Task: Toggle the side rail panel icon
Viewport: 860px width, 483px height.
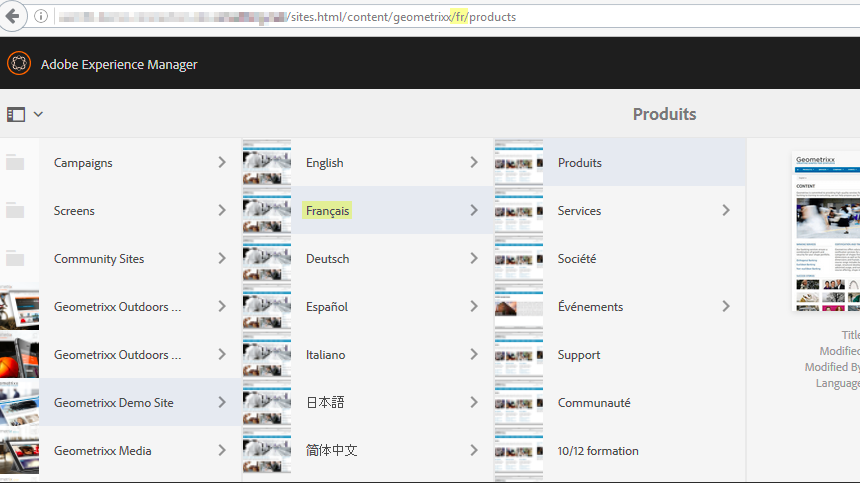Action: click(16, 115)
